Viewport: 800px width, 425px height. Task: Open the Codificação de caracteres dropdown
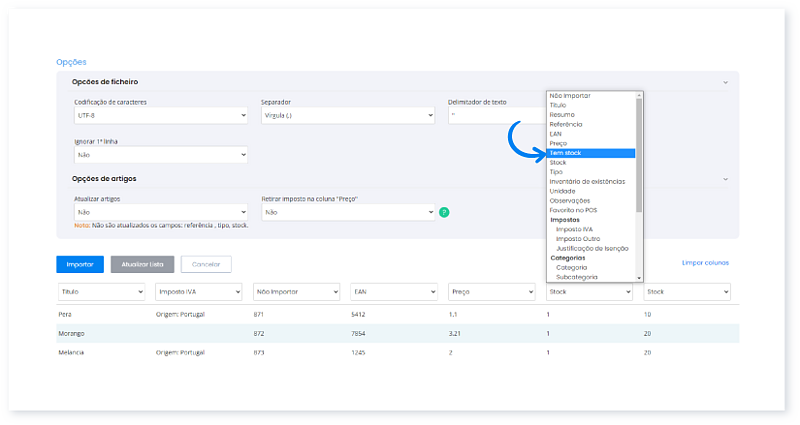[160, 116]
